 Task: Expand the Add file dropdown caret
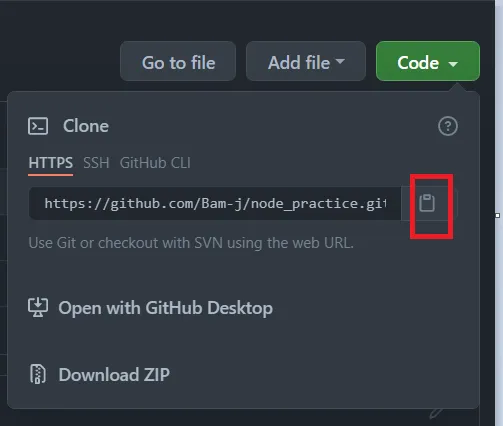point(340,61)
